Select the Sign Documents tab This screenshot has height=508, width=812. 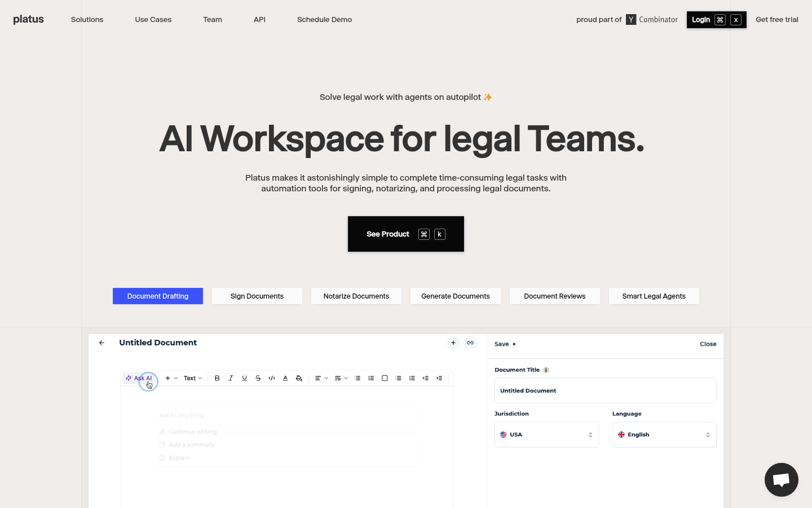pos(257,296)
